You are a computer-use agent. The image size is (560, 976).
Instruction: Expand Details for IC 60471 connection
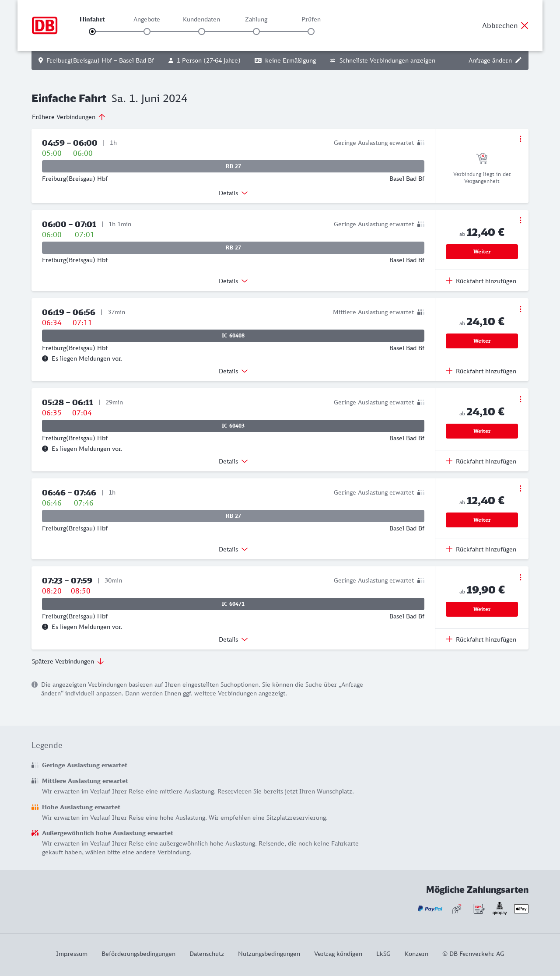[233, 639]
